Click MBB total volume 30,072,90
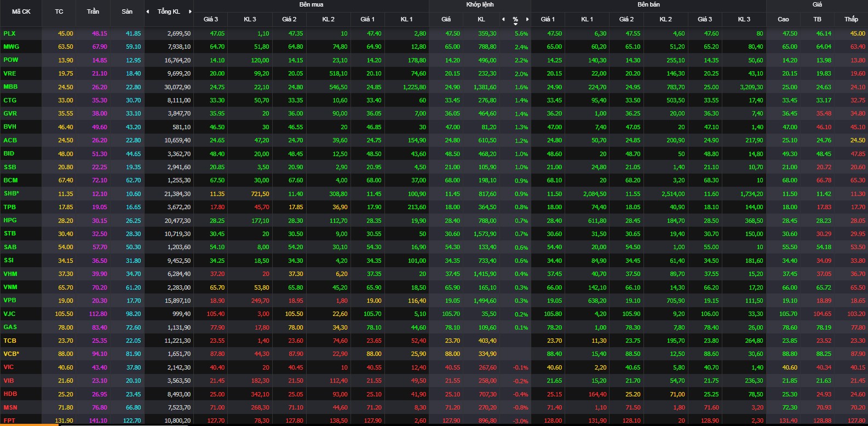868x426 pixels. (178, 87)
